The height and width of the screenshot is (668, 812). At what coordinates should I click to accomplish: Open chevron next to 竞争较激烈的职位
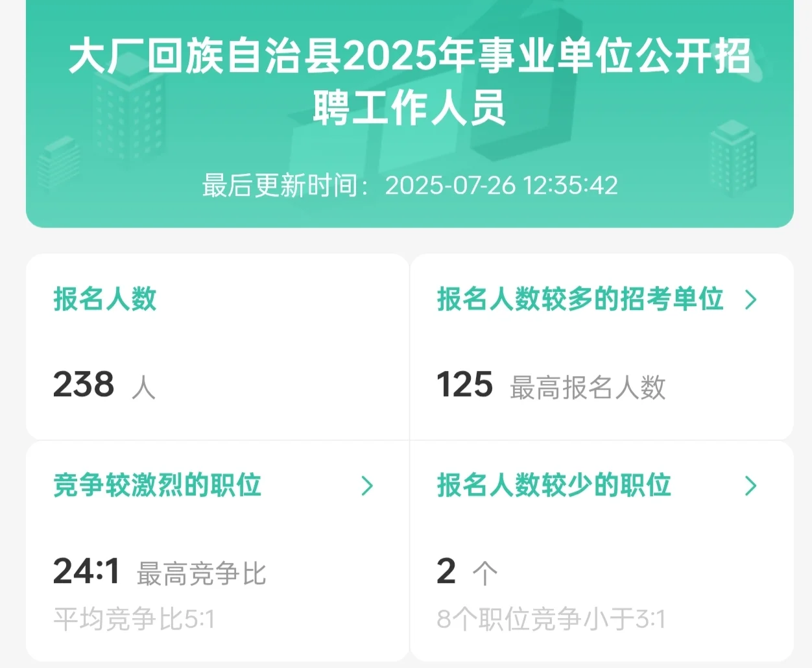pyautogui.click(x=367, y=486)
